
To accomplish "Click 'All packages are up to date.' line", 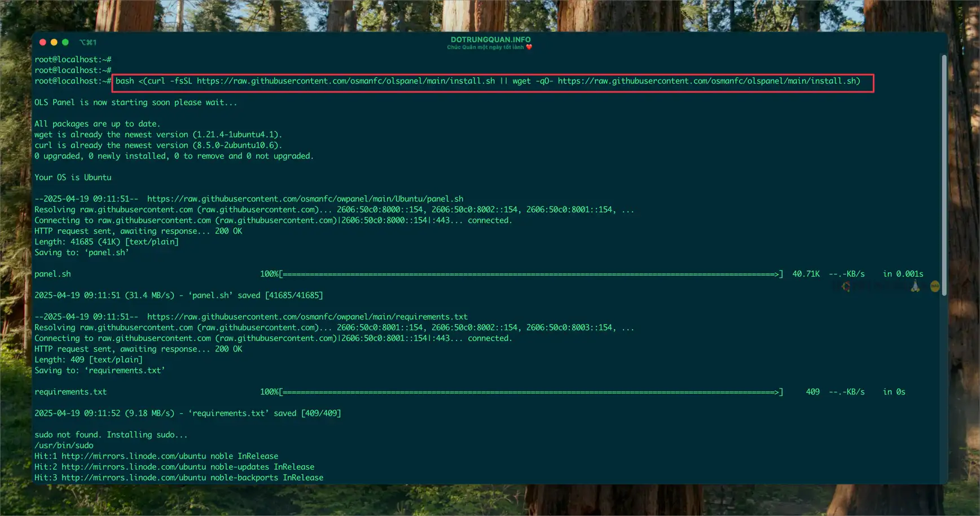I will point(98,124).
